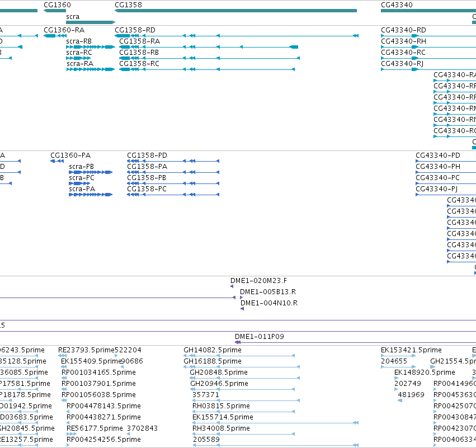476x448 pixels.
Task: Click EST label RE56177.5prime
Action: [95, 429]
